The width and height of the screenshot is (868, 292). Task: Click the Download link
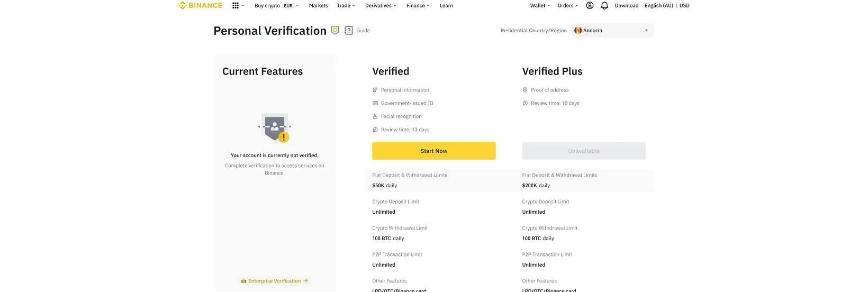point(627,6)
